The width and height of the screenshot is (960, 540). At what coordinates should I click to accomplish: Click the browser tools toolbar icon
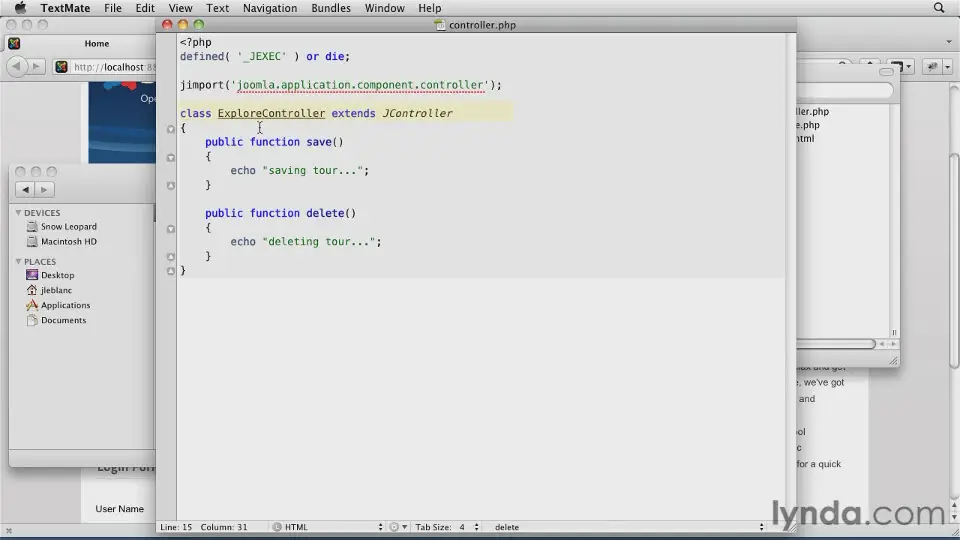932,67
